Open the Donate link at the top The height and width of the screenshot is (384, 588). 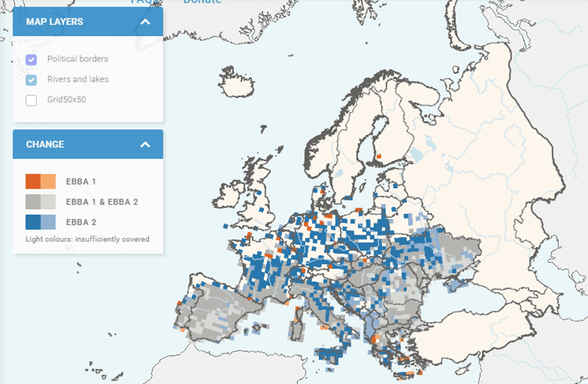pos(202,2)
